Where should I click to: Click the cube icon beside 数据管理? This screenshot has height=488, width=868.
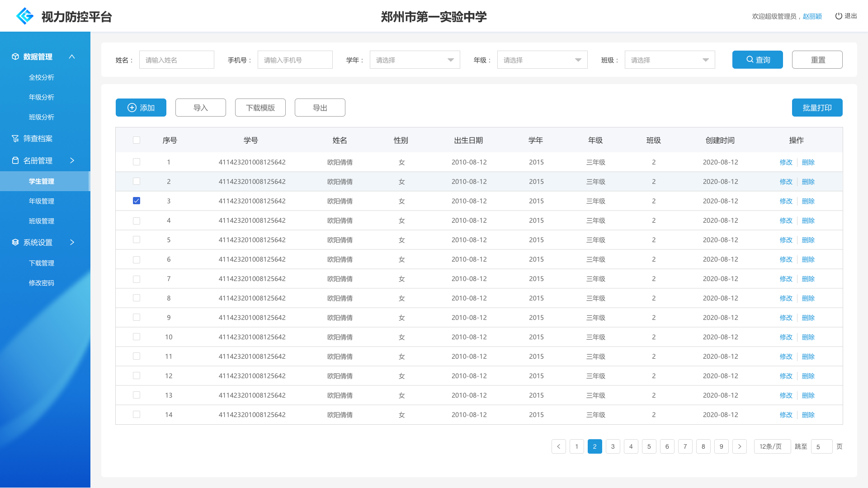[x=15, y=56]
